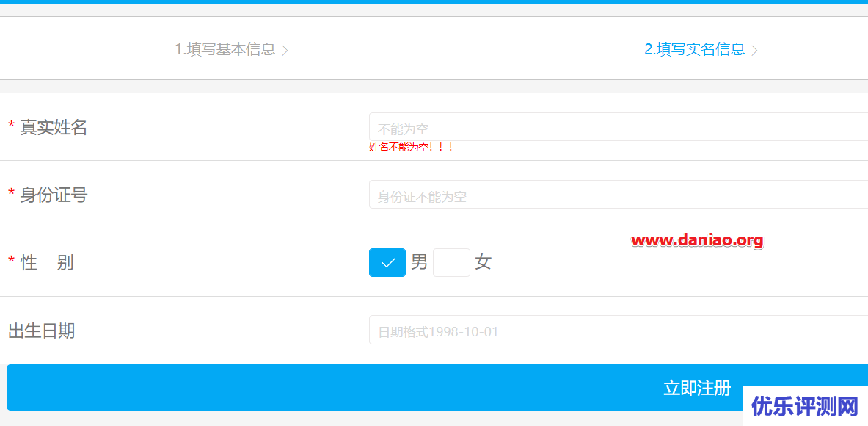Image resolution: width=868 pixels, height=426 pixels.
Task: Select the 男 gender checkbox
Action: click(387, 263)
